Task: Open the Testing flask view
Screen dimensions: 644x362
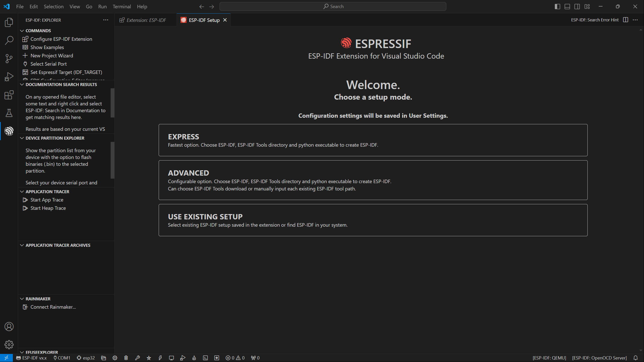Action: click(x=9, y=113)
